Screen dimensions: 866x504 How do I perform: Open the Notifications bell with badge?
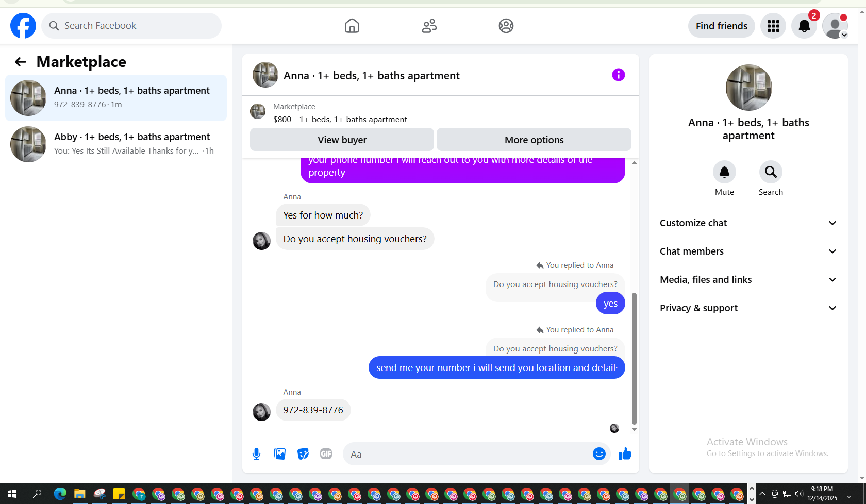804,26
